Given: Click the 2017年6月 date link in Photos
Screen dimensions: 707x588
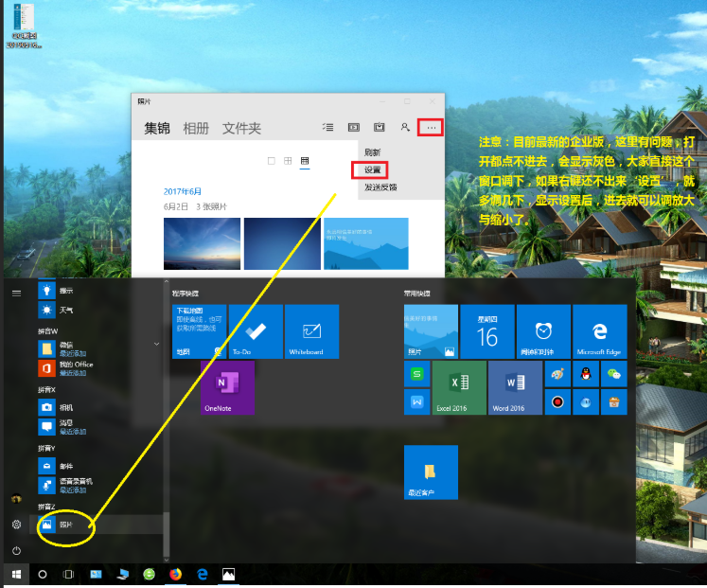Looking at the screenshot, I should click(182, 191).
